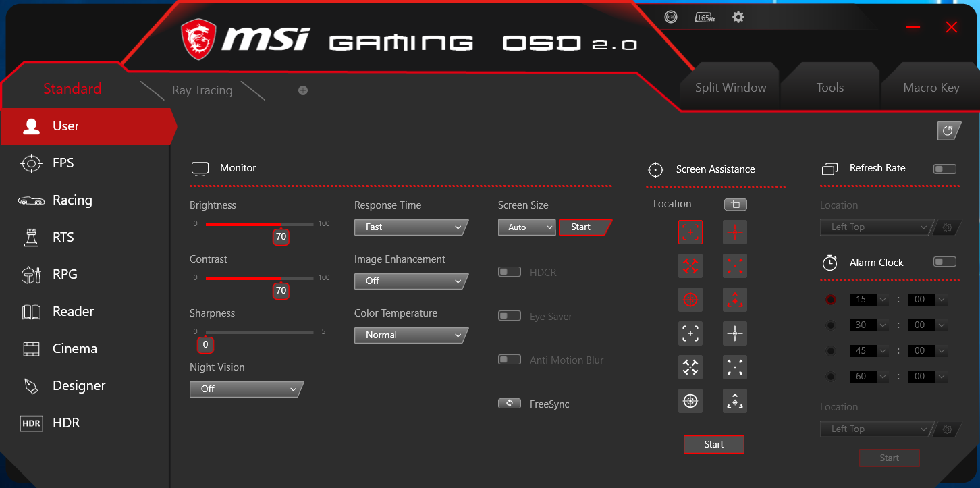Select the red plain plus crosshair
This screenshot has height=488, width=980.
735,232
